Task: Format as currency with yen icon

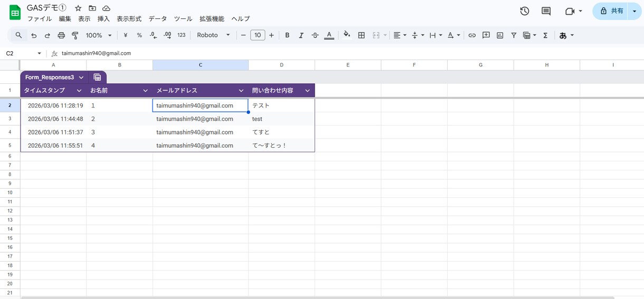Action: tap(126, 35)
